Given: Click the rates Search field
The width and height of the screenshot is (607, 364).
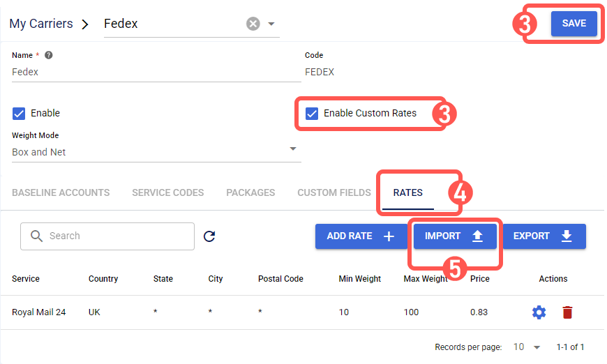Looking at the screenshot, I should click(107, 236).
